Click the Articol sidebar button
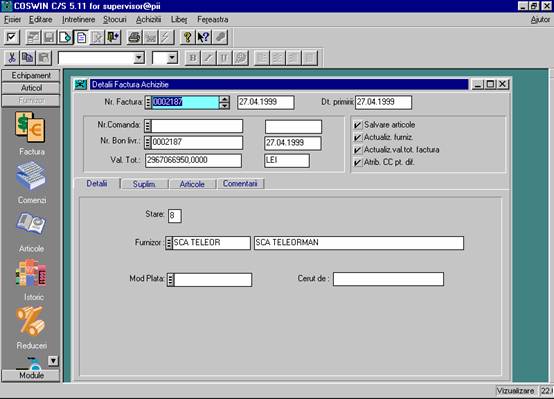 coord(31,88)
